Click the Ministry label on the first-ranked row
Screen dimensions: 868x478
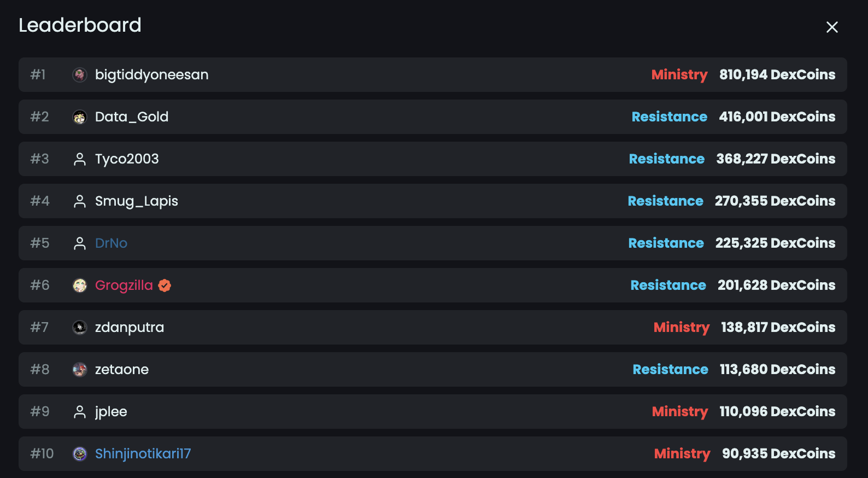(x=679, y=75)
